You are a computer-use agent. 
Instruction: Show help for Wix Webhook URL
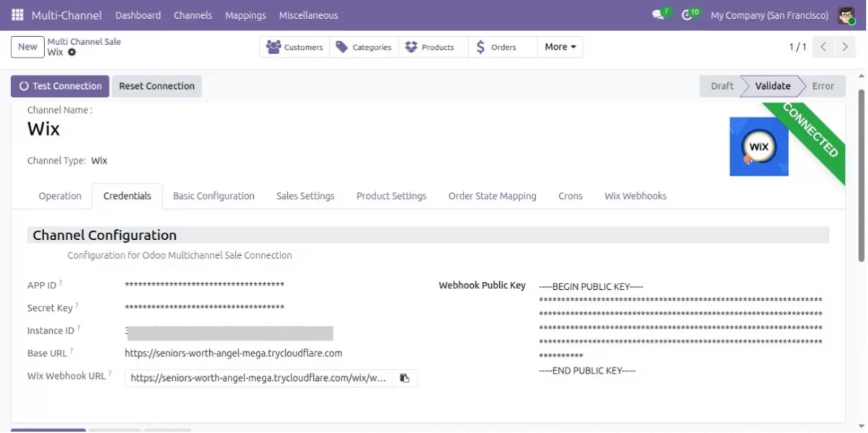[110, 374]
